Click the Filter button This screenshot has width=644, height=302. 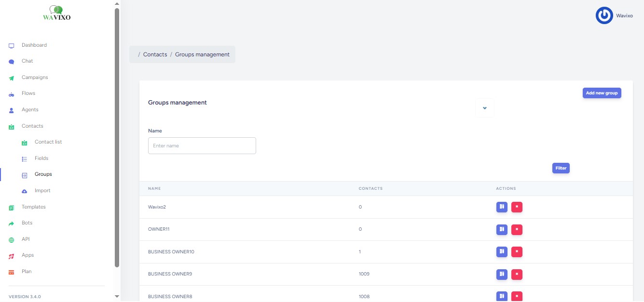[561, 168]
